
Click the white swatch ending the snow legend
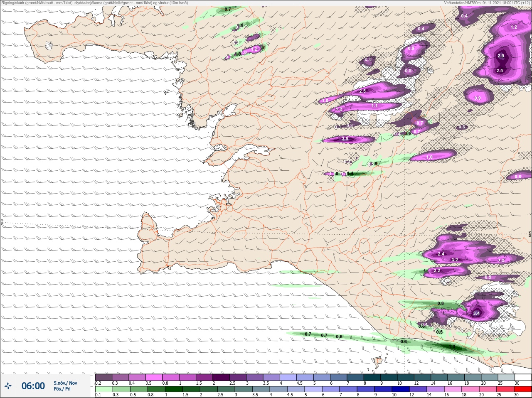pos(523,377)
